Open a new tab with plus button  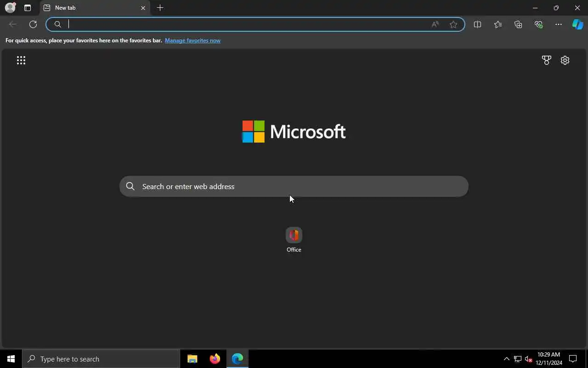coord(160,8)
